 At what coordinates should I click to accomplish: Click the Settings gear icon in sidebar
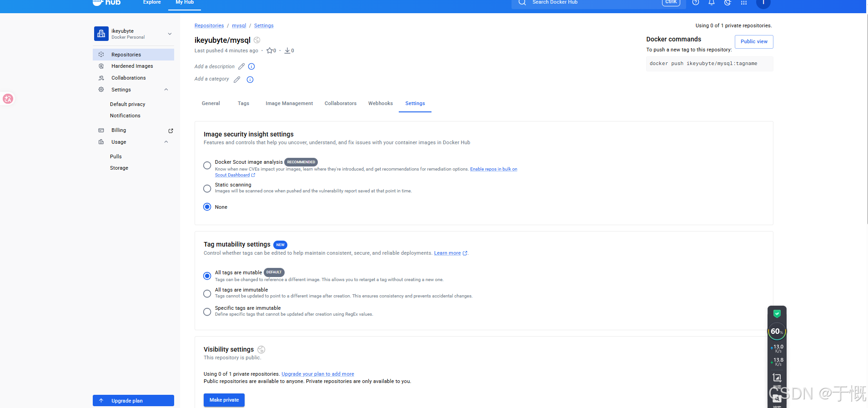(x=101, y=90)
